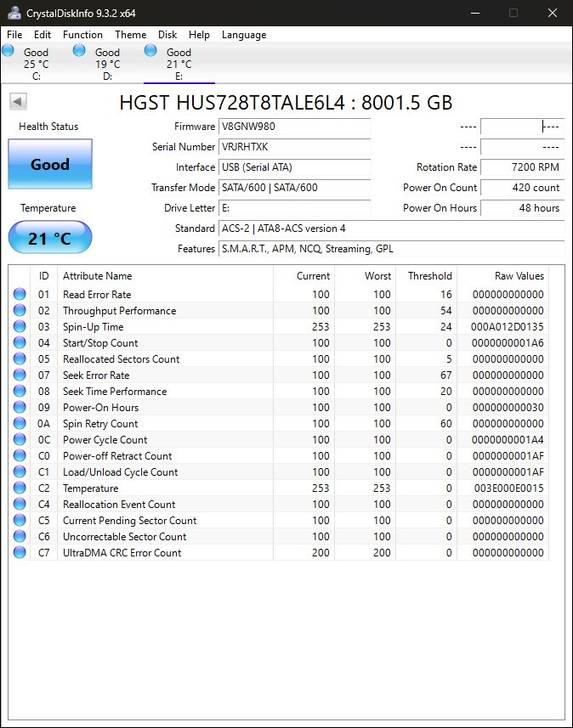Click status orb for Uncorrectable Sector Count
Viewport: 573px width, 728px height.
[20, 536]
